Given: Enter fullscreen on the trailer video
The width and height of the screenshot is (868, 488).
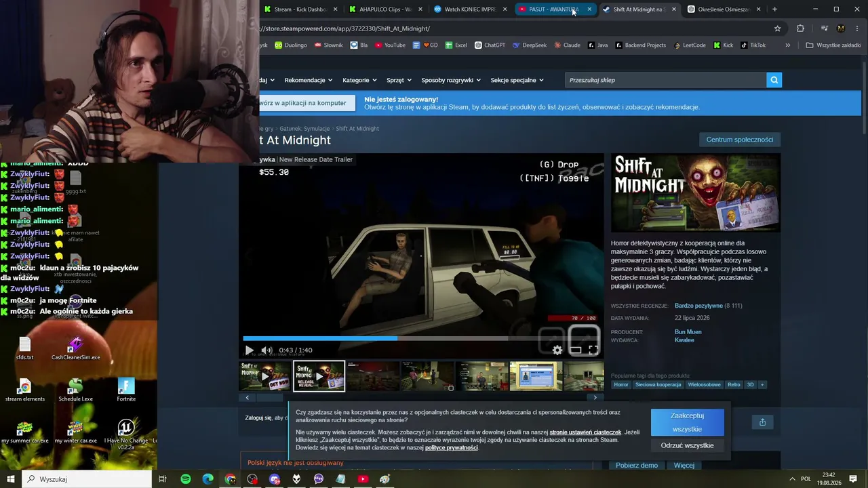Looking at the screenshot, I should point(593,350).
